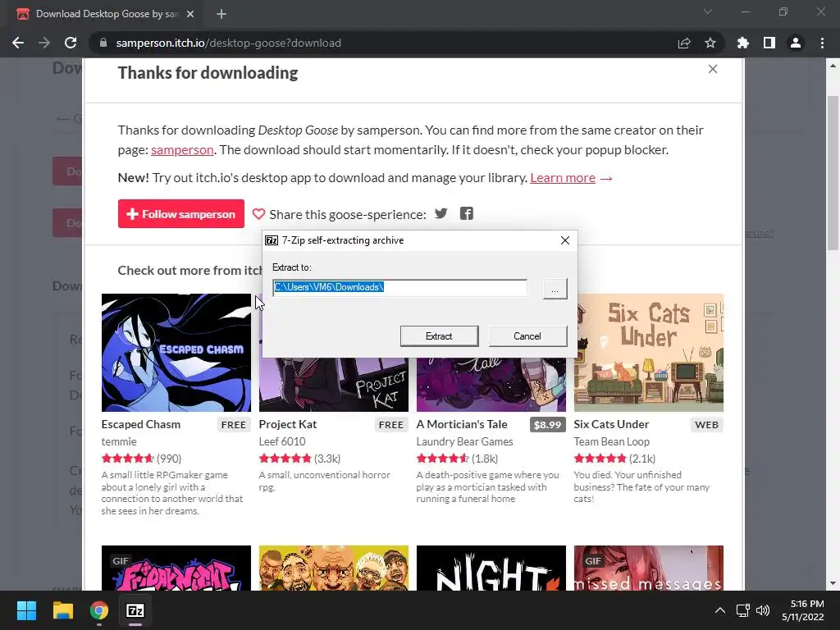View site information lock icon
The image size is (840, 630).
click(103, 43)
